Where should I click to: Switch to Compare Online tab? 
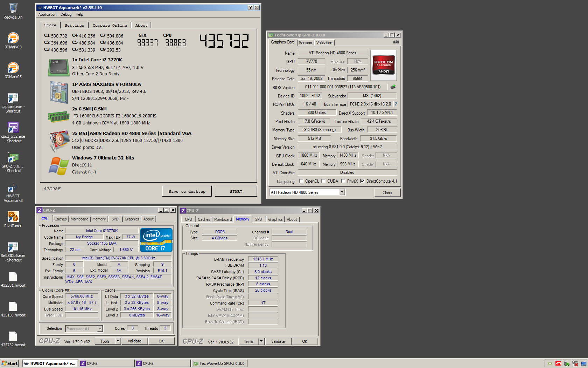click(x=110, y=25)
